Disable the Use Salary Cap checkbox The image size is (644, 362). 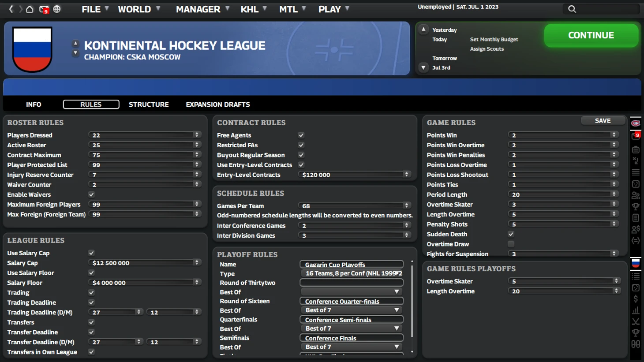click(x=91, y=253)
